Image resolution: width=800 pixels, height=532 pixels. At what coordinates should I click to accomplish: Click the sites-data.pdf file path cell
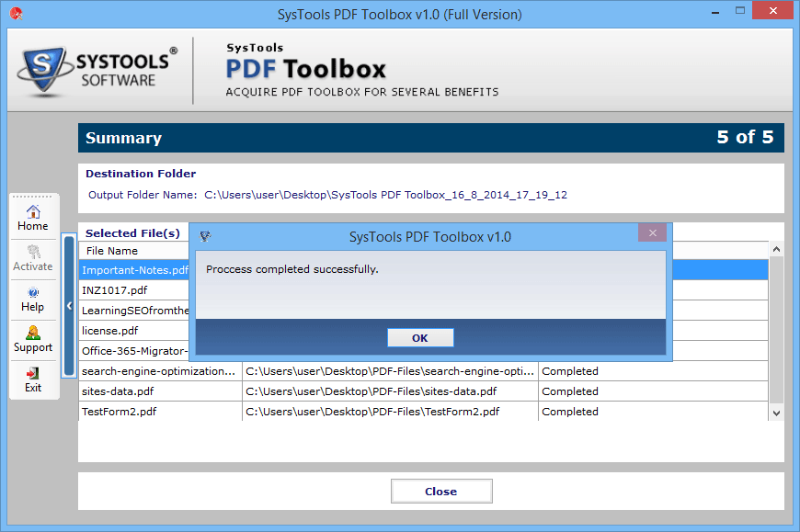click(390, 391)
